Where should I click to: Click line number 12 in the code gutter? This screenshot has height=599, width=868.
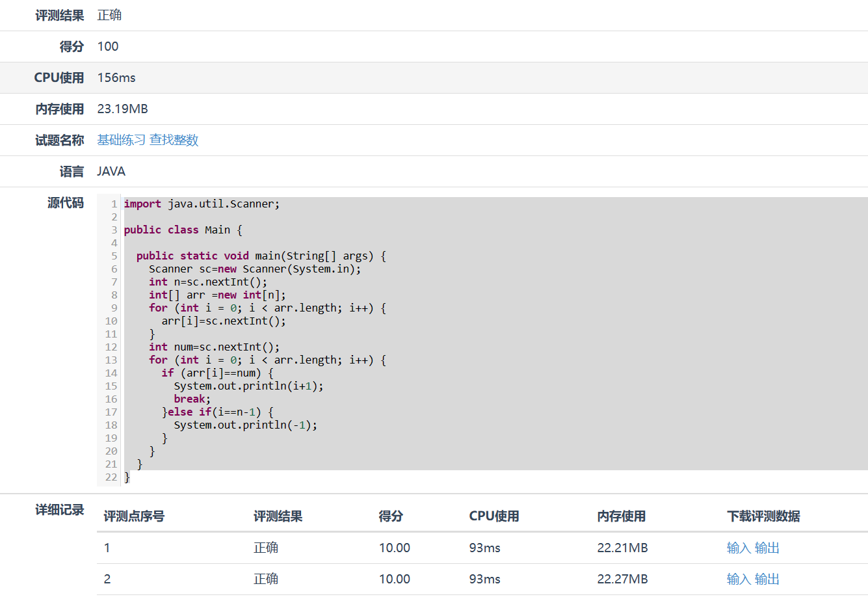[x=111, y=347]
